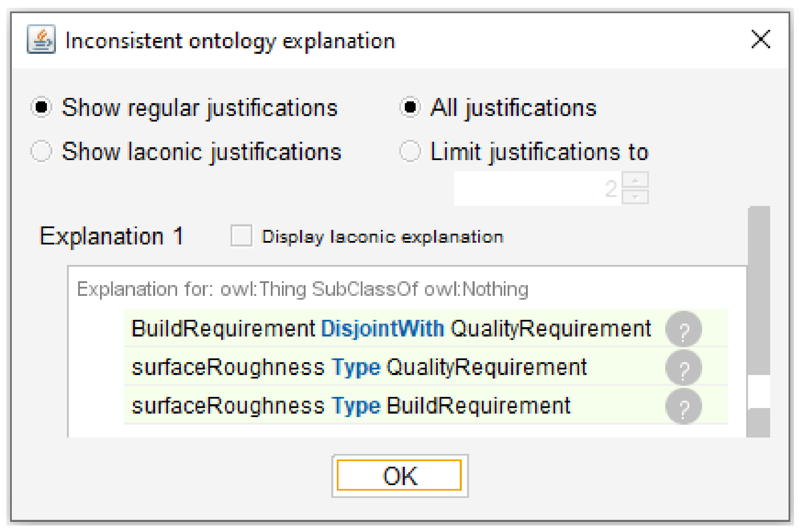Click the Explanation 1 heading
This screenshot has height=532, width=800.
click(x=111, y=236)
